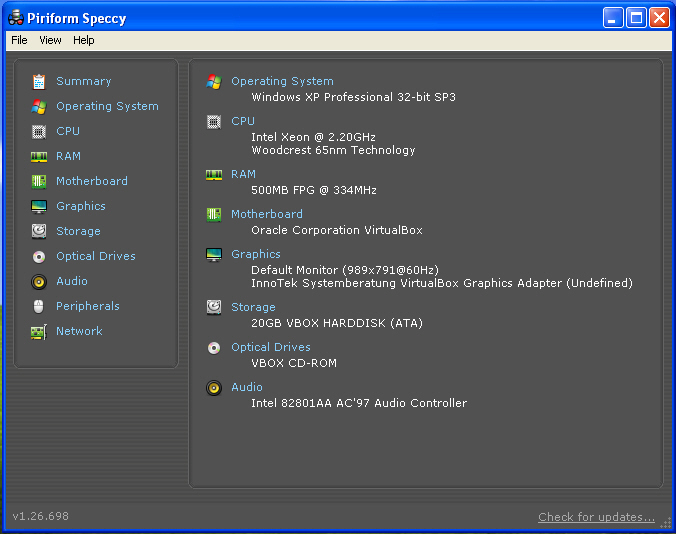This screenshot has height=534, width=676.
Task: Click the CPU heading in summary panel
Action: (x=243, y=121)
